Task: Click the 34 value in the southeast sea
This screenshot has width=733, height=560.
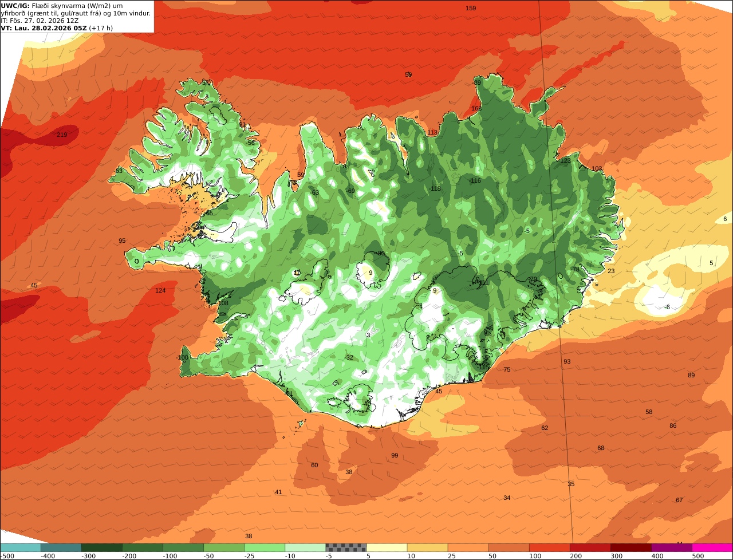Action: [x=507, y=498]
